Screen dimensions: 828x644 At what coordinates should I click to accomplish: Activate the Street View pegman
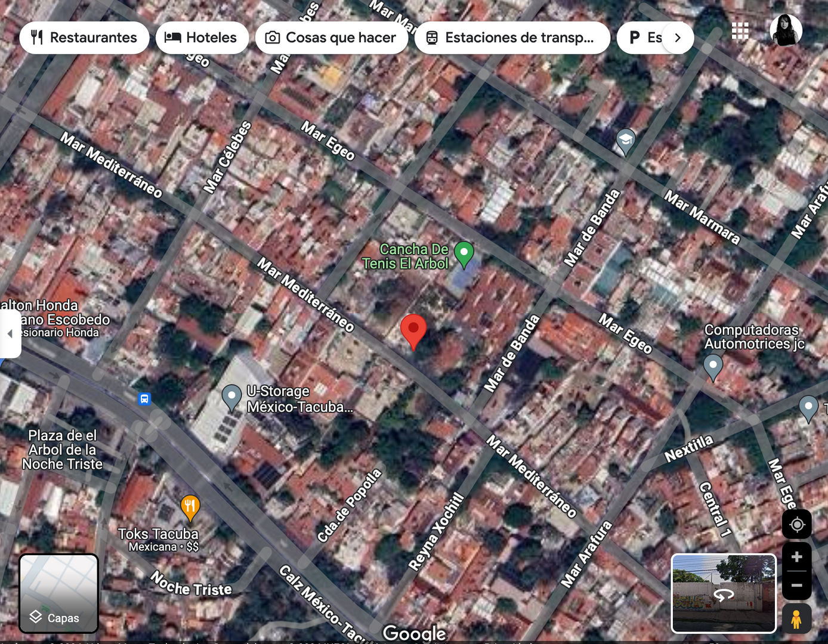click(796, 618)
